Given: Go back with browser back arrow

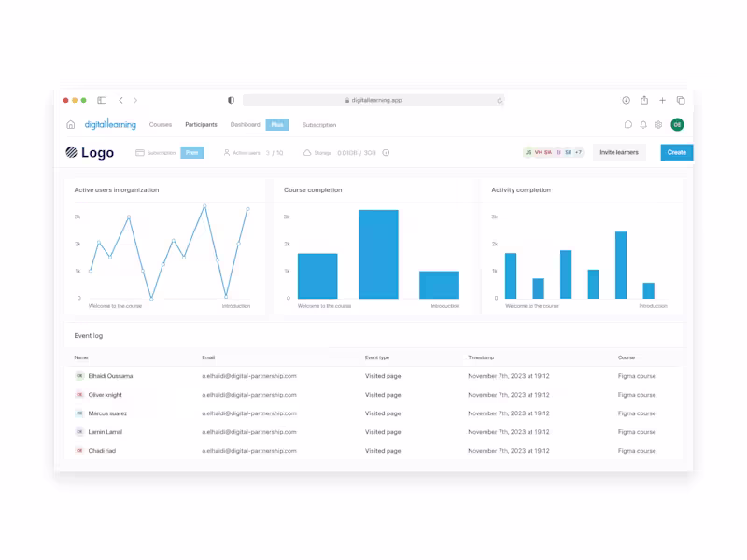Looking at the screenshot, I should (x=121, y=100).
